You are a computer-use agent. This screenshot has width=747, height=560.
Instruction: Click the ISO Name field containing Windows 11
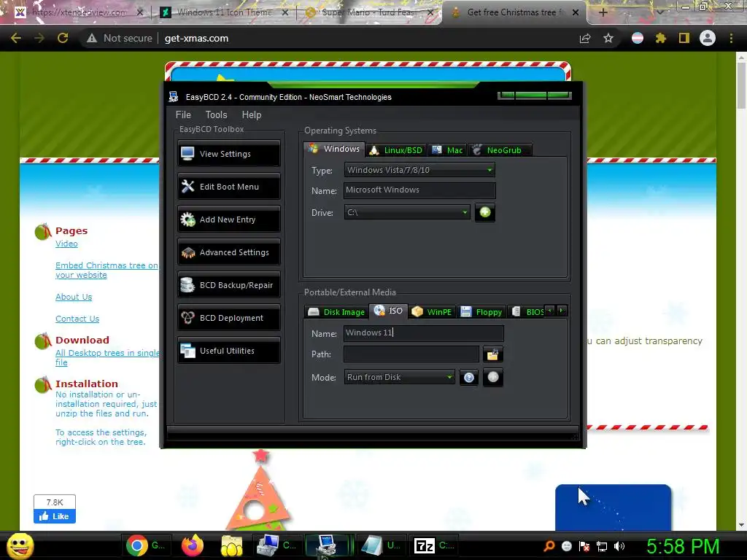pyautogui.click(x=424, y=332)
